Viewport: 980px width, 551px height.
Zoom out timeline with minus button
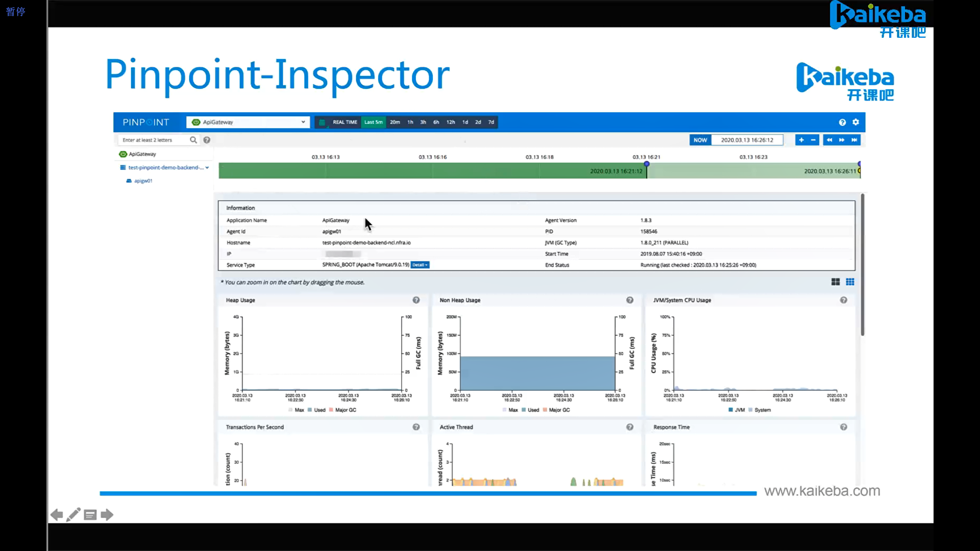(x=813, y=140)
